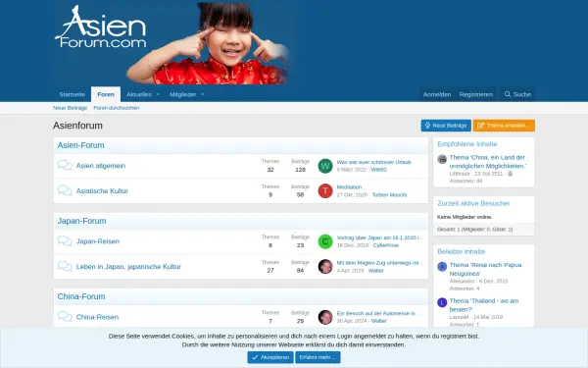The width and height of the screenshot is (588, 368).
Task: Click Walter's avatar in Leben in Japan row
Action: pos(325,267)
